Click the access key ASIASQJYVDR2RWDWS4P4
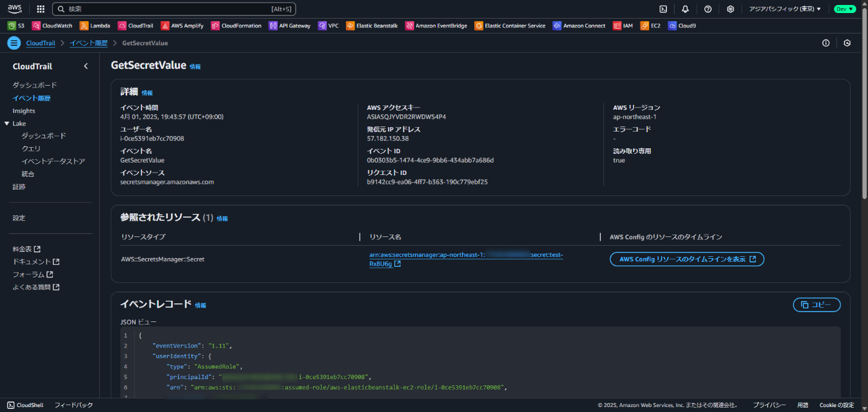 406,117
